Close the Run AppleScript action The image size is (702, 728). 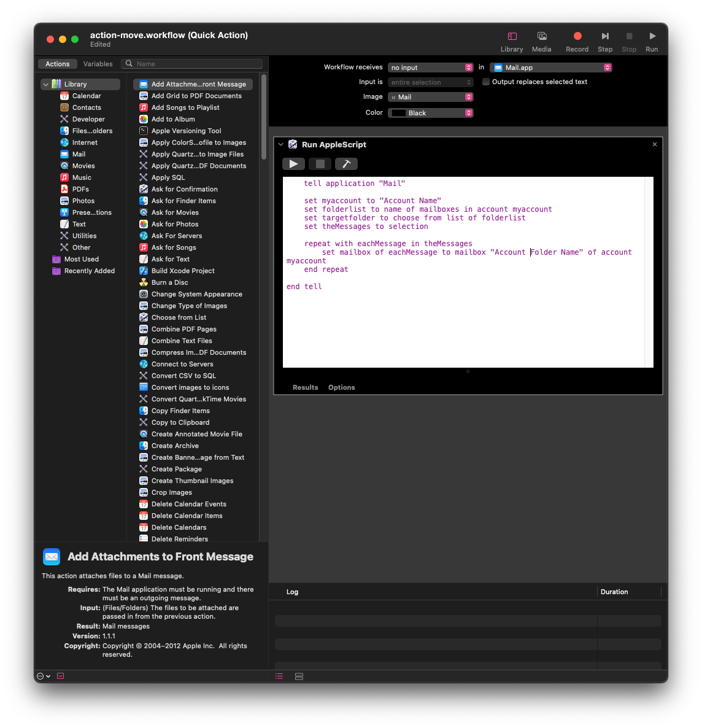(x=655, y=144)
